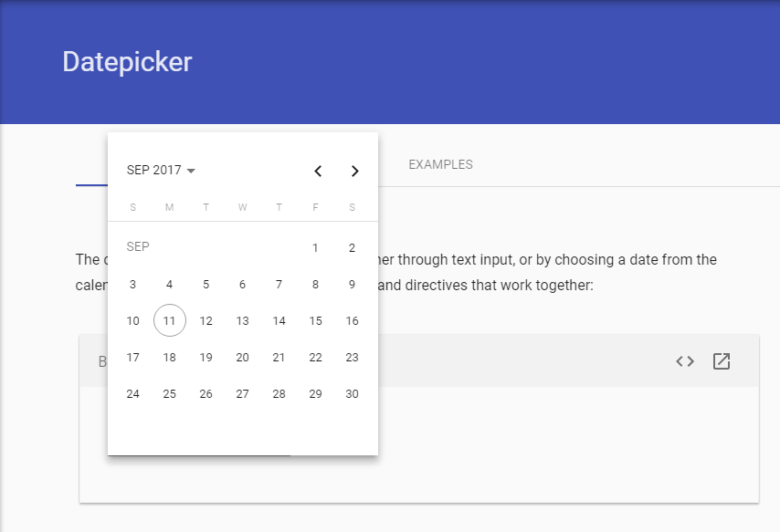The width and height of the screenshot is (780, 532).
Task: Select September 29 on the calendar
Action: coord(315,393)
